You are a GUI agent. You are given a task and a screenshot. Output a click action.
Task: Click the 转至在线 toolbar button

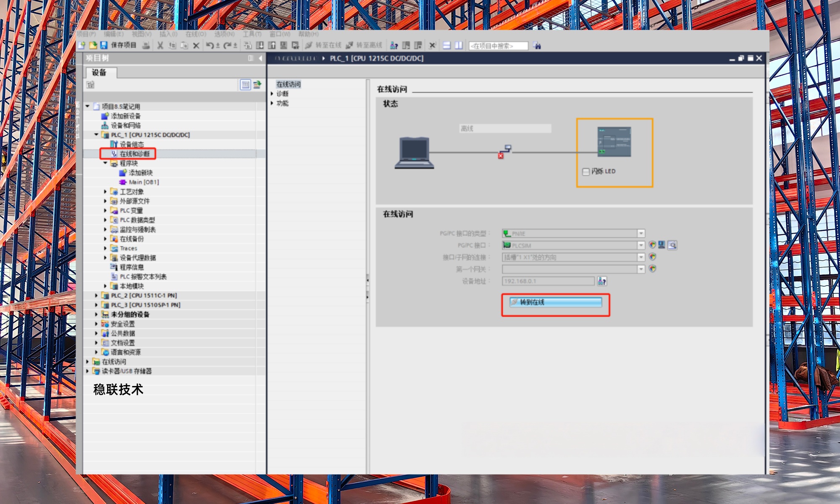(x=323, y=45)
